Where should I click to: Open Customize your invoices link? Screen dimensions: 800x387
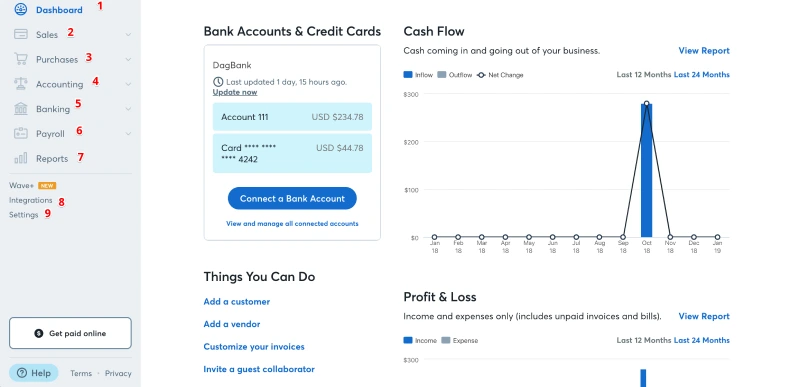point(254,347)
